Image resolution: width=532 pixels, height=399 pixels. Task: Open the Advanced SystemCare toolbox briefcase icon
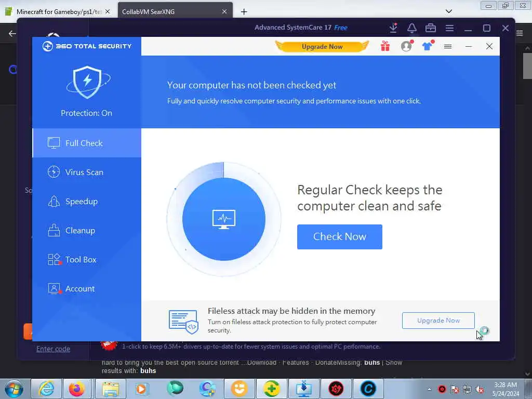[431, 28]
